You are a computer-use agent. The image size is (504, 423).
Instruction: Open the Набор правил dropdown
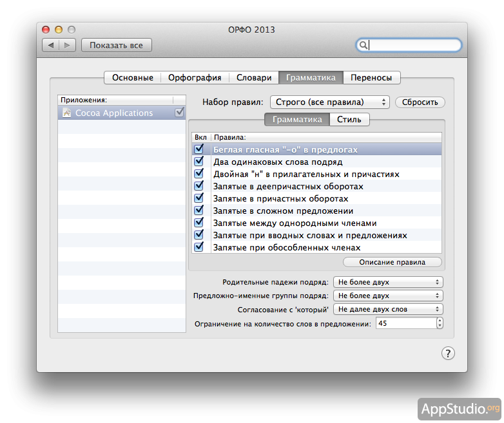(x=330, y=102)
